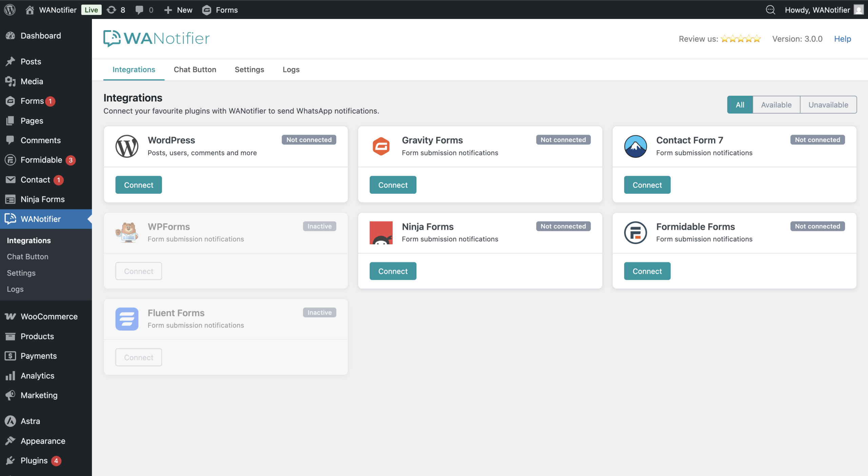Click the Ninja Forms red logo thumbnail
The width and height of the screenshot is (868, 476).
click(x=381, y=233)
